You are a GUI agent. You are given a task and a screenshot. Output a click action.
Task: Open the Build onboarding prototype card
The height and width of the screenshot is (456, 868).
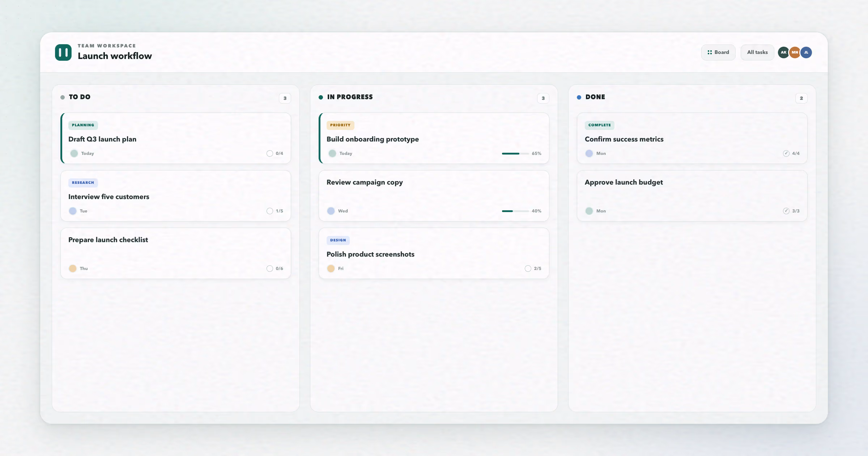[x=434, y=138]
